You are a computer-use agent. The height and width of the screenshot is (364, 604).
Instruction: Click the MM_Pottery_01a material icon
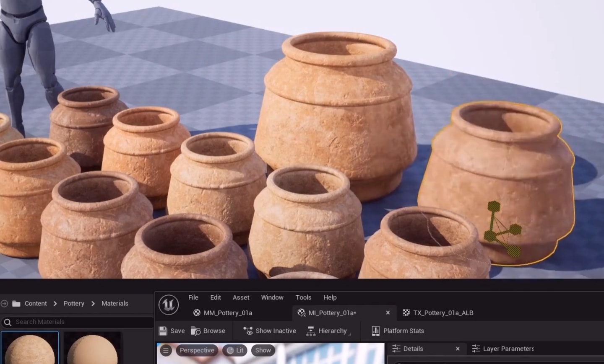(x=197, y=313)
